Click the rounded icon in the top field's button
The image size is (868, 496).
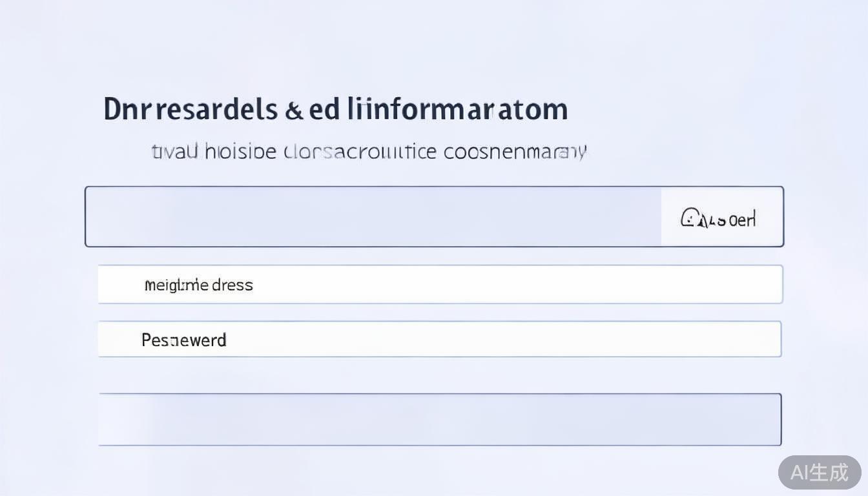[690, 218]
